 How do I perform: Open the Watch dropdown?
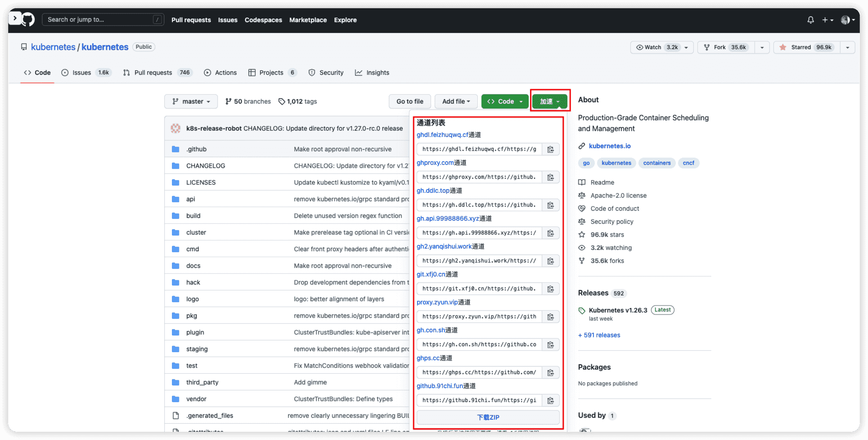pos(662,47)
